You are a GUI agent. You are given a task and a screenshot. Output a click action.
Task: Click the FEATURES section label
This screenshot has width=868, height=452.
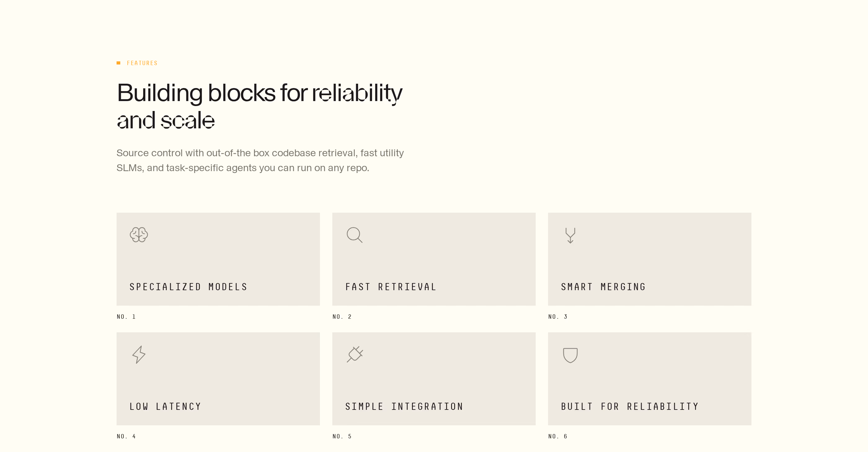[x=142, y=63]
